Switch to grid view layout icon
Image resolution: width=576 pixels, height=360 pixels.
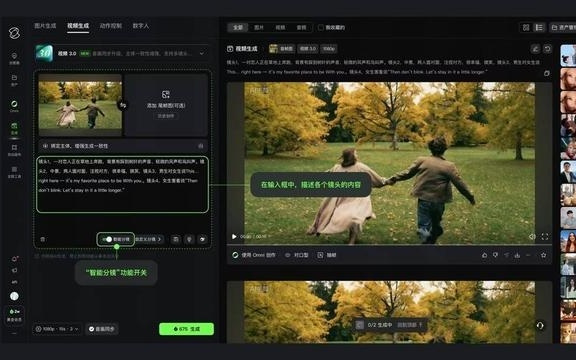(526, 28)
